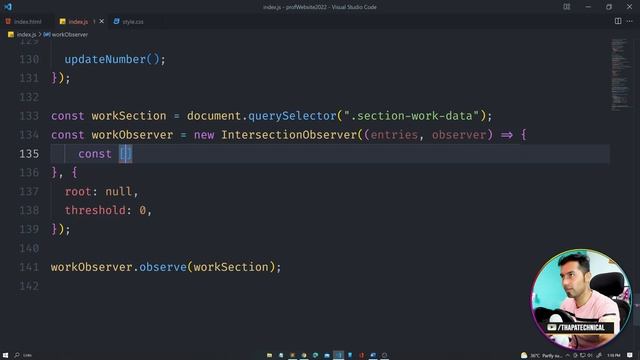640x360 pixels.
Task: Click the code minimap preview
Action: 620,74
